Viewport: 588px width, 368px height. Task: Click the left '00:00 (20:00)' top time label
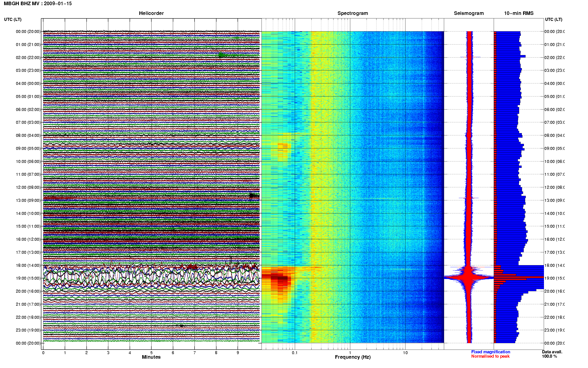click(28, 31)
